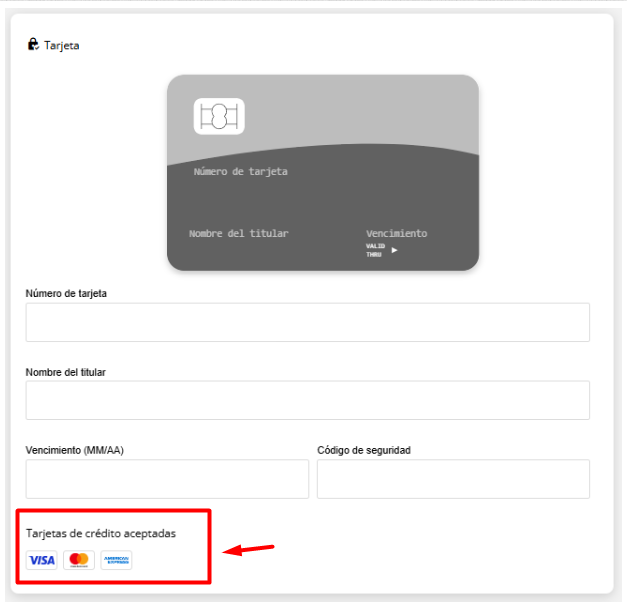Click the Visa card logo
Screen dimensions: 627x605
point(42,560)
